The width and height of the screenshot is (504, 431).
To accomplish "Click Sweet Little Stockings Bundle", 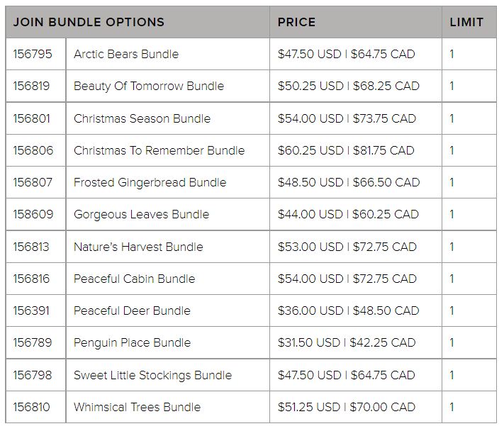I will tap(152, 375).
